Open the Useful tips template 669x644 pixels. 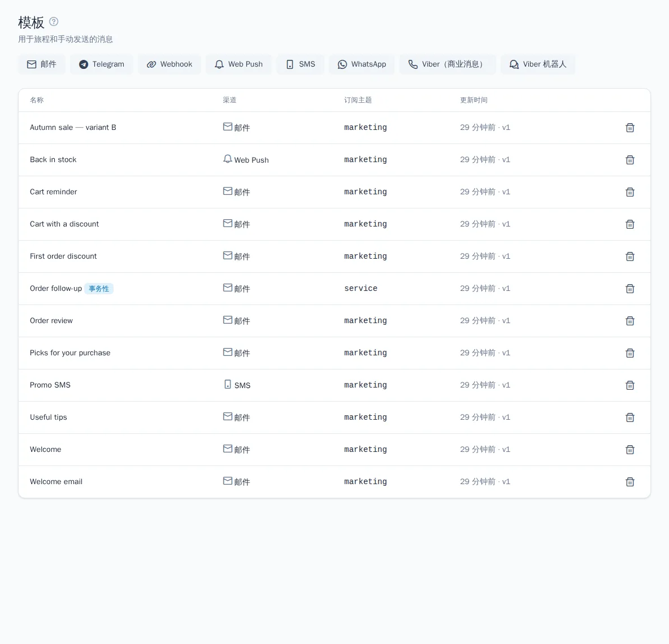pyautogui.click(x=48, y=417)
